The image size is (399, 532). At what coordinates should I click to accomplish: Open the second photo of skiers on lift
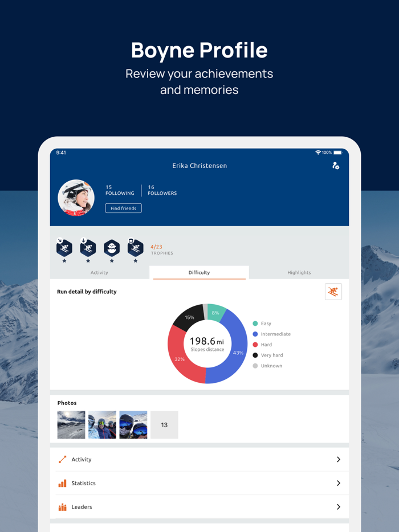pos(102,425)
